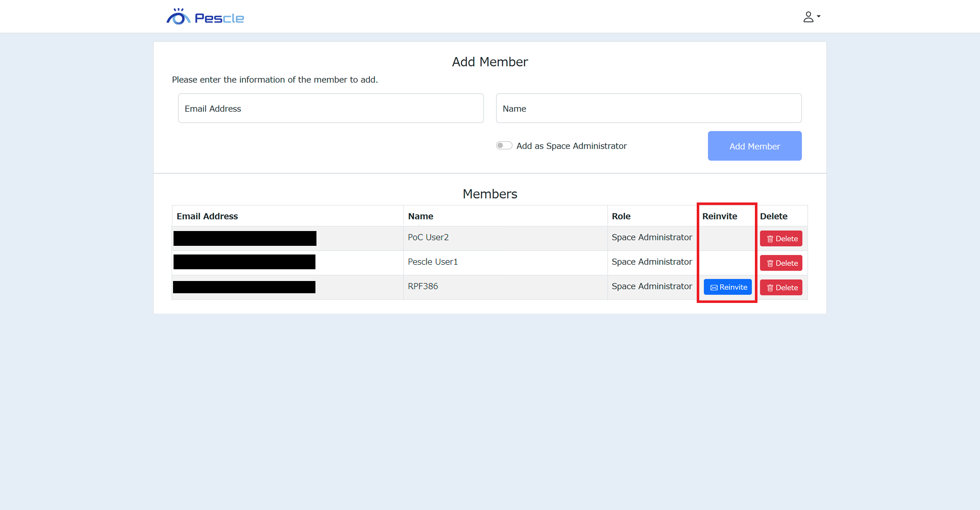This screenshot has width=980, height=510.
Task: Select the PoC User2 name cell
Action: click(x=428, y=238)
